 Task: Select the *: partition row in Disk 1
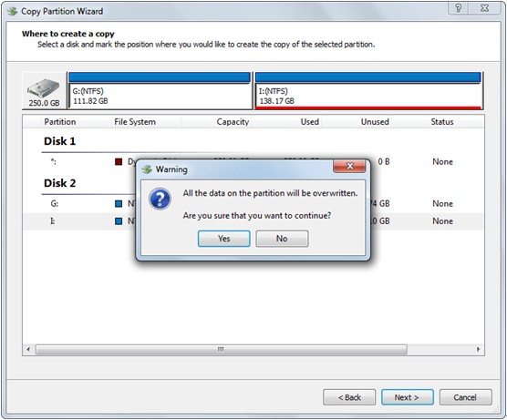[253, 161]
